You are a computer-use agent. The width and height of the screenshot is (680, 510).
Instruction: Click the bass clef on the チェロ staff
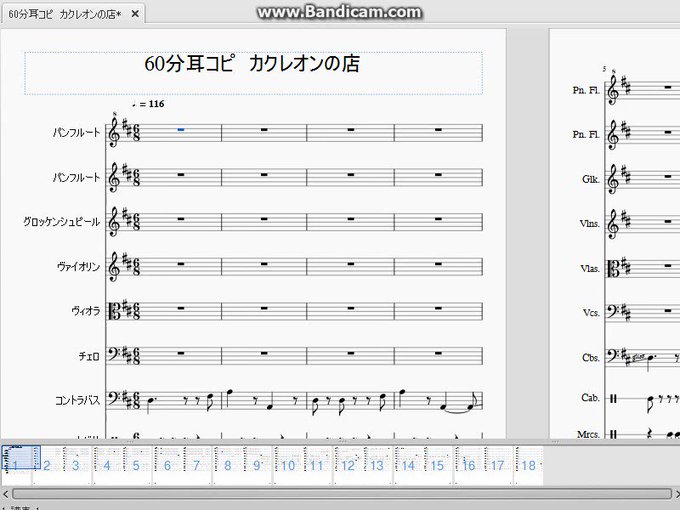point(114,354)
